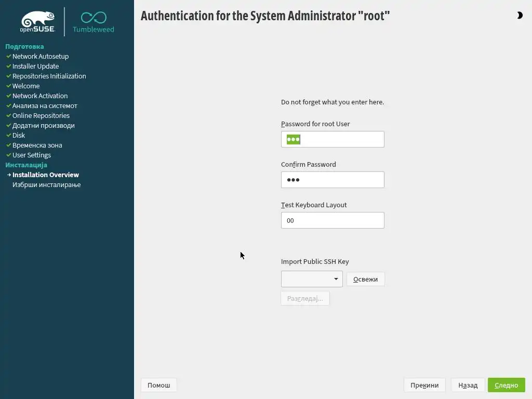Click the arrow beside Installation Overview
Screen dimensions: 532x399
[x=9, y=175]
